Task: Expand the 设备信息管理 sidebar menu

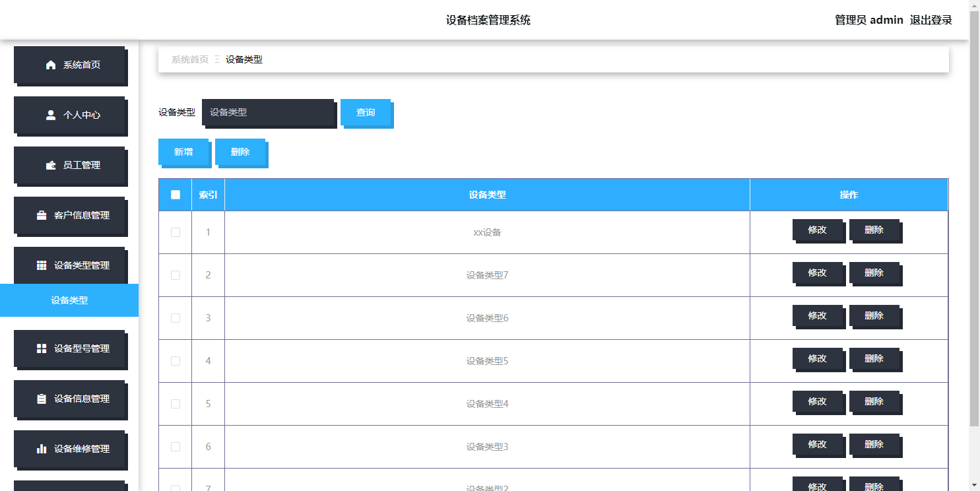Action: coord(69,399)
